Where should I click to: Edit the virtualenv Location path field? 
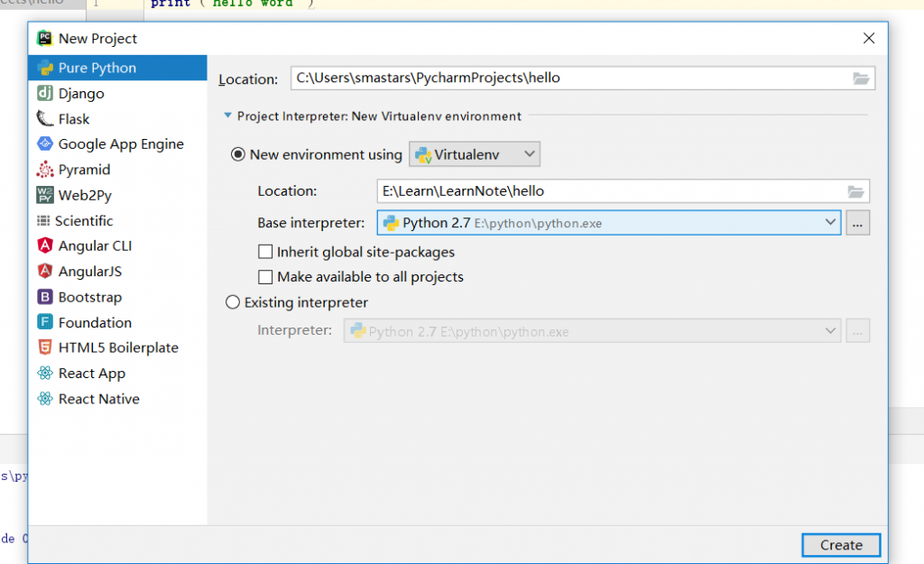point(623,191)
